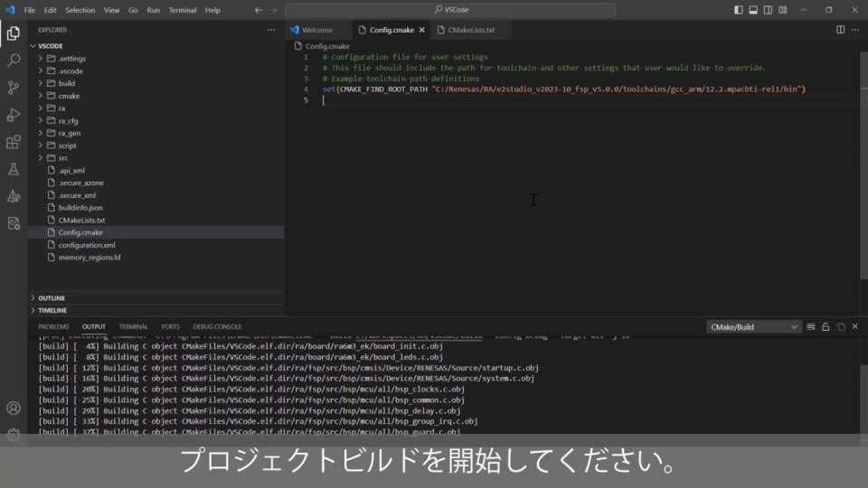Screen dimensions: 868x488
Task: Expand the ra_gen folder
Action: point(69,133)
